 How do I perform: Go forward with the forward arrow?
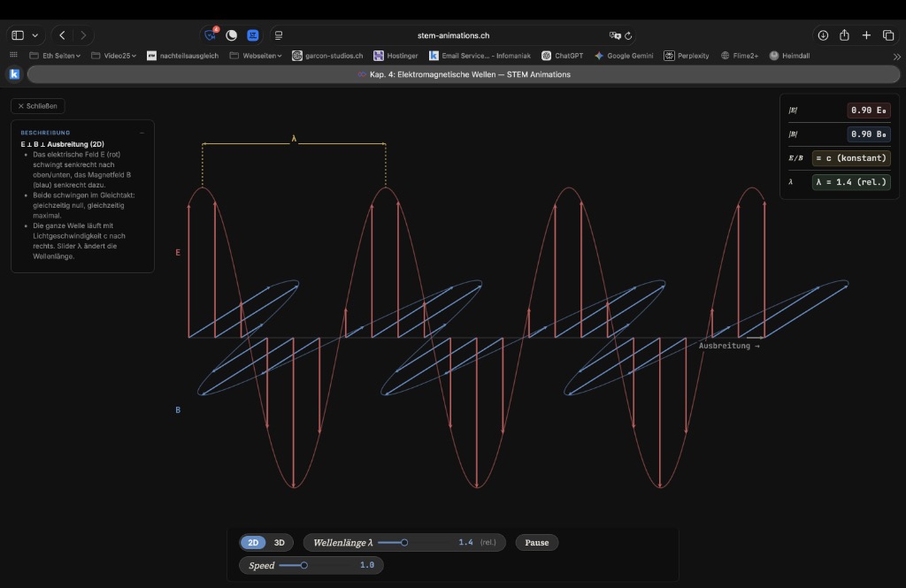point(83,35)
